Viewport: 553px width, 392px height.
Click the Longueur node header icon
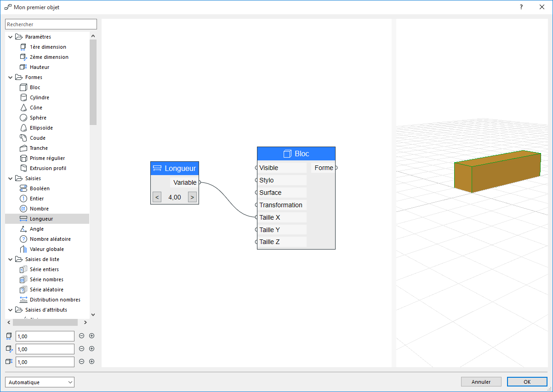point(157,168)
